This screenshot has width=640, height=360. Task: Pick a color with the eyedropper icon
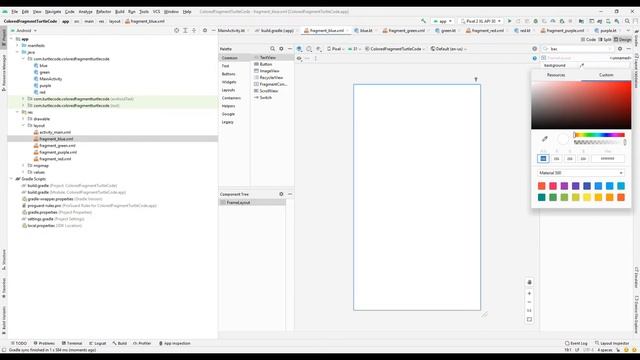(x=544, y=139)
